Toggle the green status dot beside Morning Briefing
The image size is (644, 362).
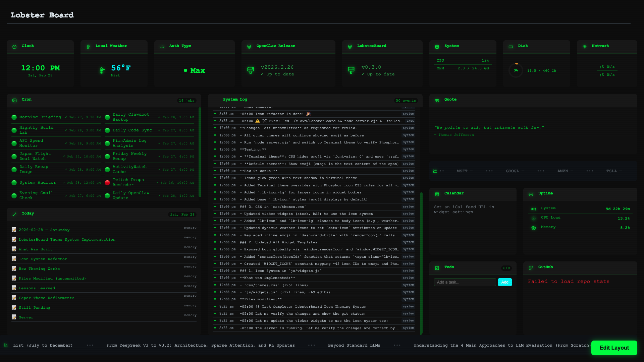pyautogui.click(x=14, y=117)
